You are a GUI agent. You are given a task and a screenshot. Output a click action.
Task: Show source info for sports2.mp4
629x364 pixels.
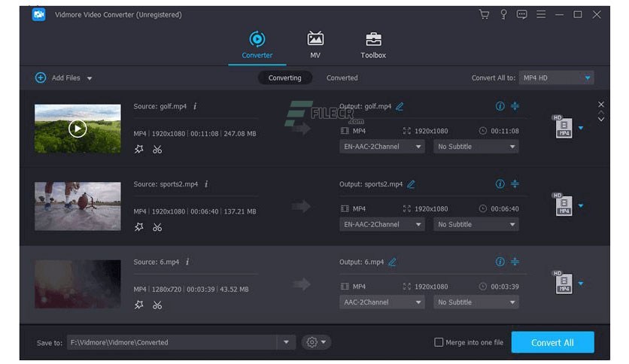[206, 184]
